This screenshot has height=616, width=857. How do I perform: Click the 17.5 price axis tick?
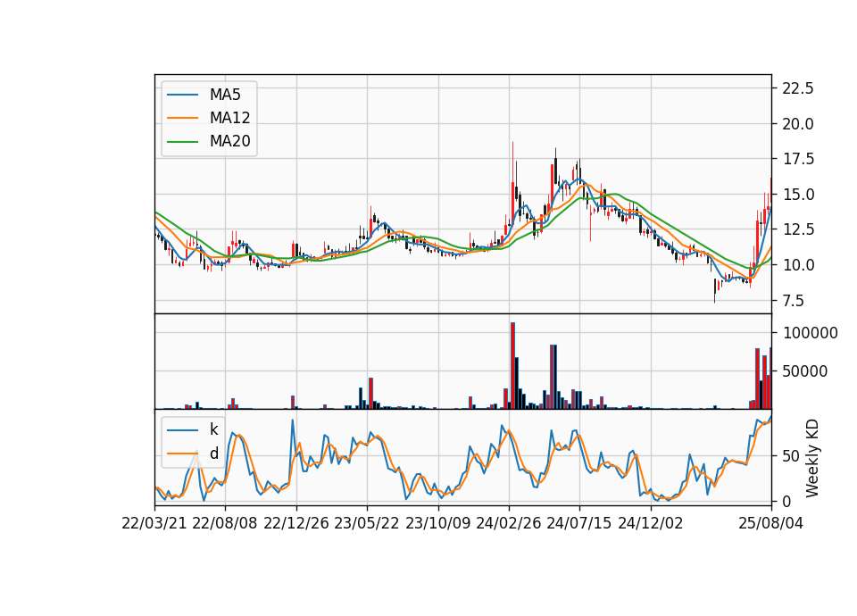[798, 159]
